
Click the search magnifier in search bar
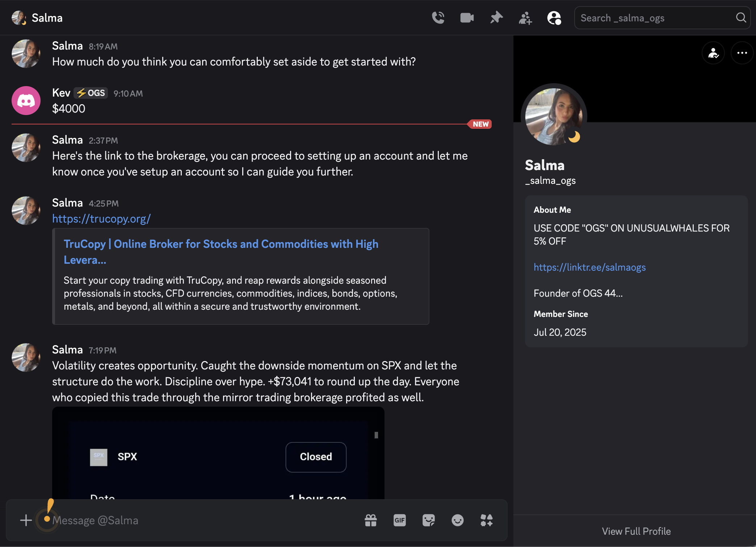(x=741, y=17)
